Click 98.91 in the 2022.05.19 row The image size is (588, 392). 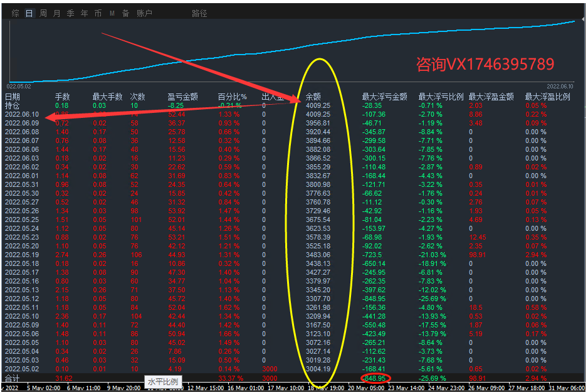tap(478, 255)
